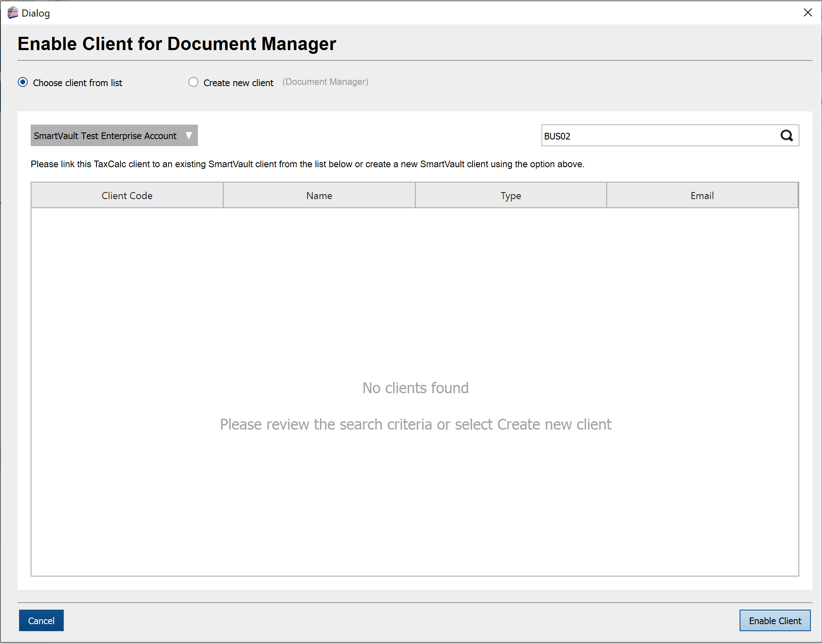Sort by Client Code column header
This screenshot has width=822, height=644.
point(127,195)
